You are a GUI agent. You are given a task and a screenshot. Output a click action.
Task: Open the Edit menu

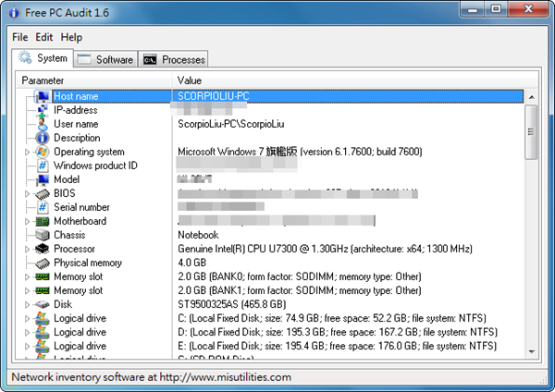(x=43, y=37)
